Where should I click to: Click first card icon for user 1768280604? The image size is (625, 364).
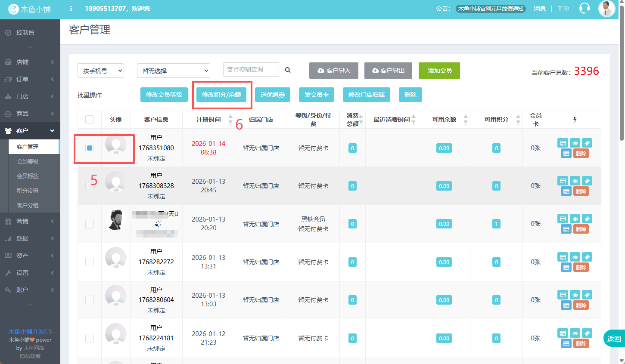(563, 295)
